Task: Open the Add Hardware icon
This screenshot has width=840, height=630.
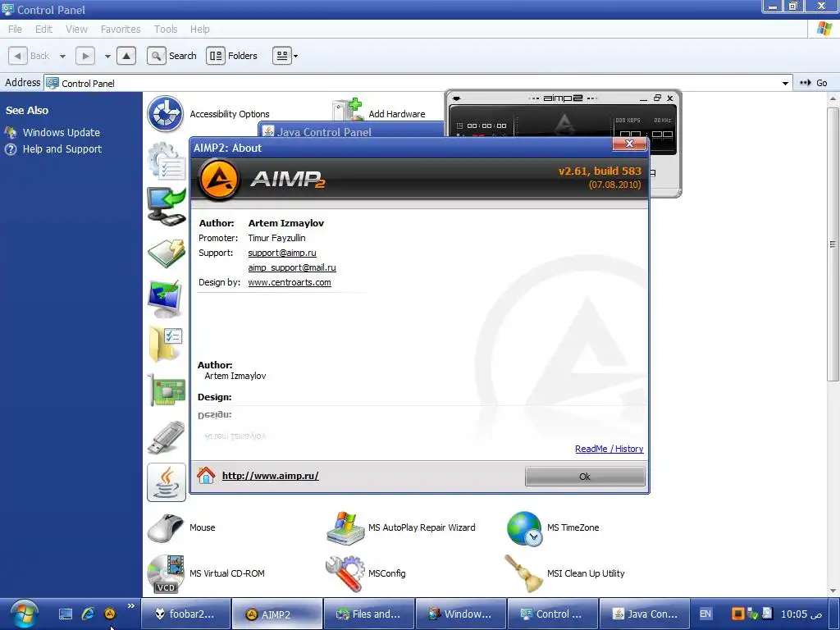Action: pyautogui.click(x=347, y=109)
